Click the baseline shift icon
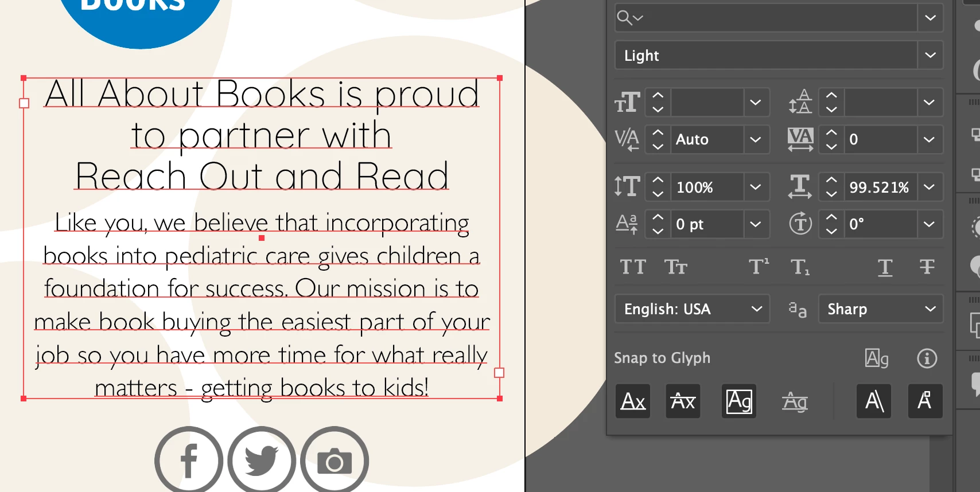This screenshot has width=980, height=492. [x=627, y=224]
